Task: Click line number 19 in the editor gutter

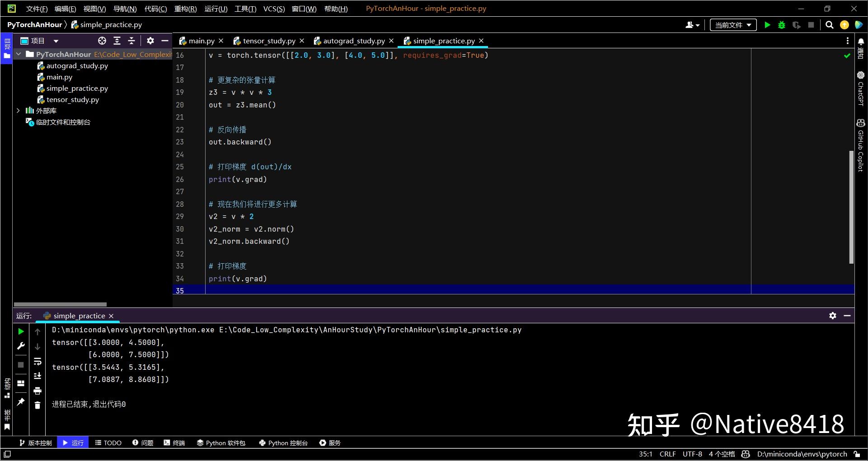Action: (x=180, y=92)
